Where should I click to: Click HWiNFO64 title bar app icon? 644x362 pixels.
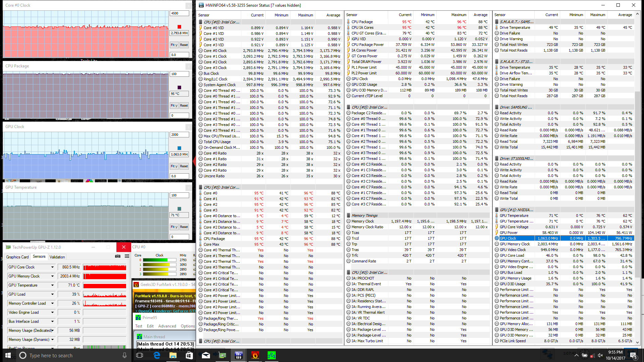click(201, 5)
